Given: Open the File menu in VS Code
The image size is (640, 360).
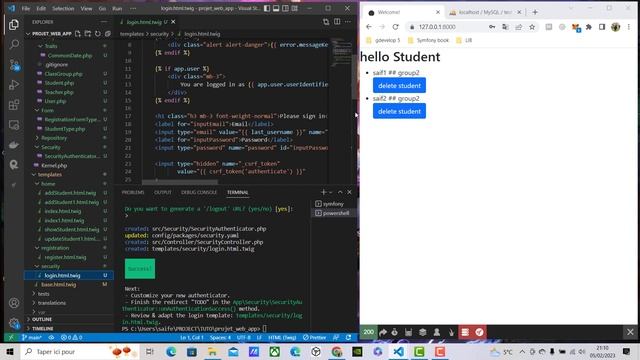Looking at the screenshot, I should (x=26, y=8).
